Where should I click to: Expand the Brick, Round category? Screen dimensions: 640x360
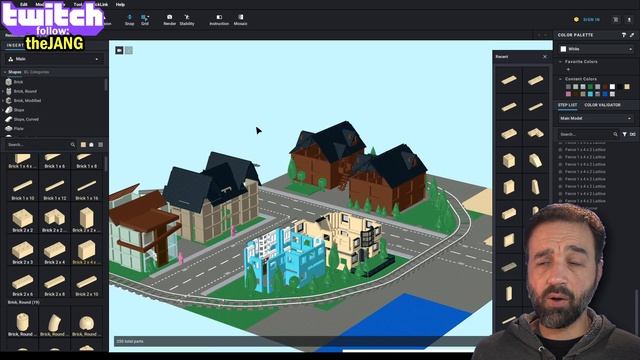click(x=3, y=91)
